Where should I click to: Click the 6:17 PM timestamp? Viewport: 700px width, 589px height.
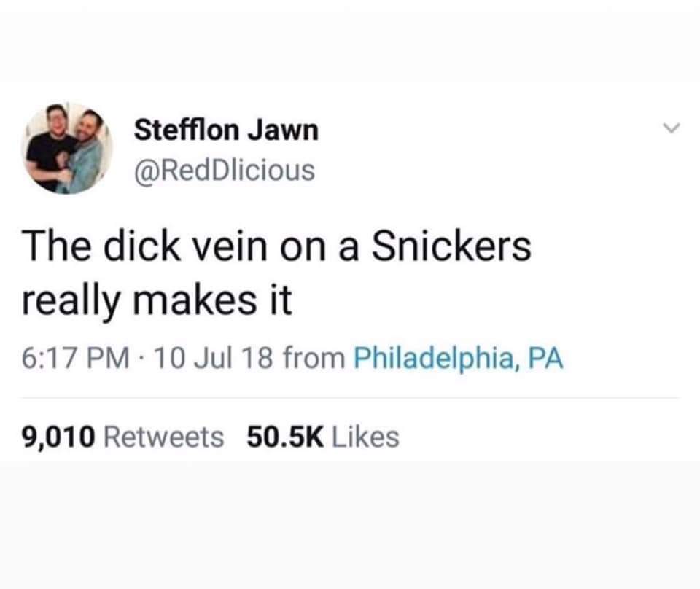point(75,359)
